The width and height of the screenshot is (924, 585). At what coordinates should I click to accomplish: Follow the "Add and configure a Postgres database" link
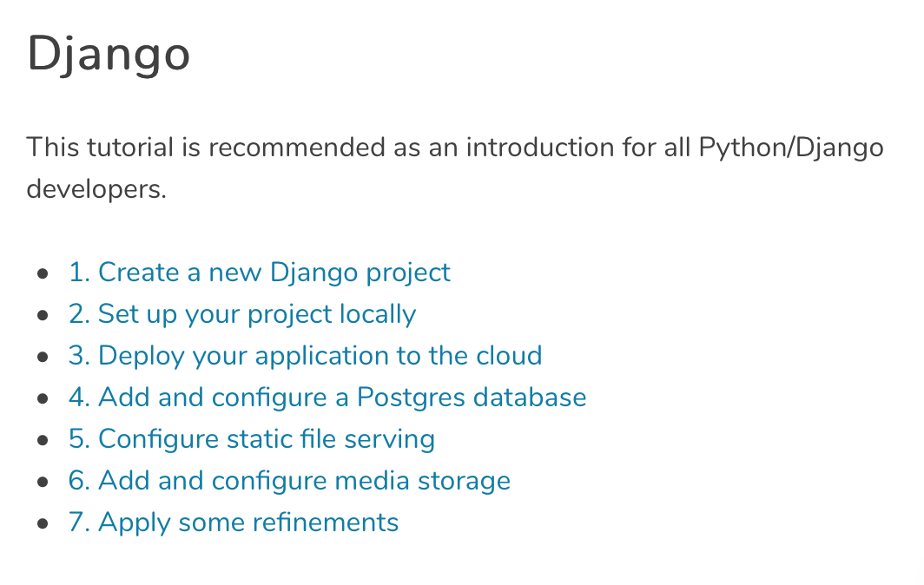tap(327, 398)
